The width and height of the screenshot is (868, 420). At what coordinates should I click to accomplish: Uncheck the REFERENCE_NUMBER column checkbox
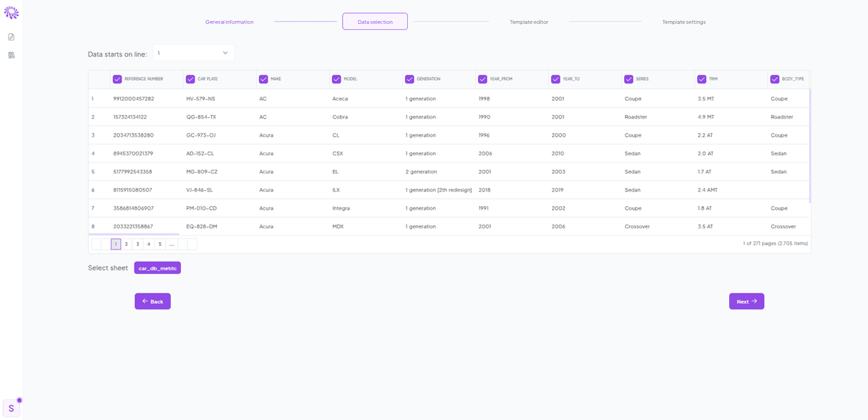(x=117, y=79)
